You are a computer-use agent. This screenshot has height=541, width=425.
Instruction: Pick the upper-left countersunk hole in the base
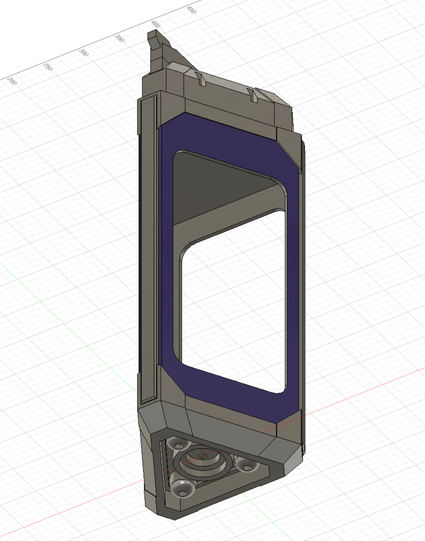pos(178,443)
